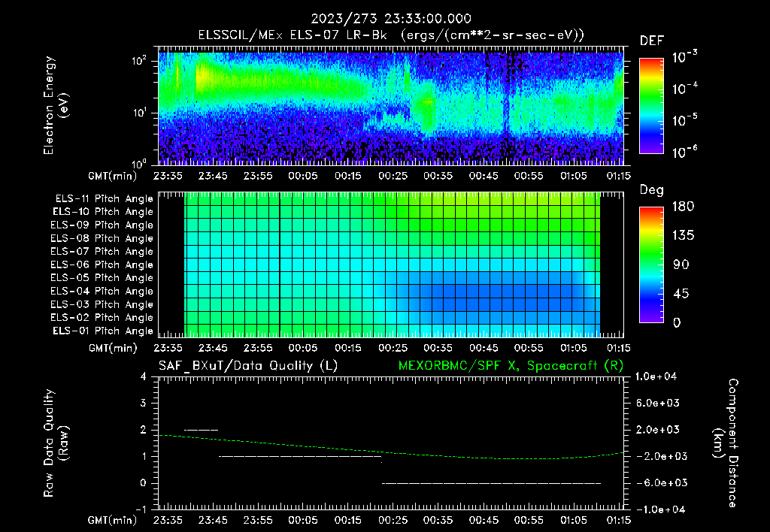
Task: Select the SAF_BXuT/Data Quality (L) legend
Action: pos(248,366)
